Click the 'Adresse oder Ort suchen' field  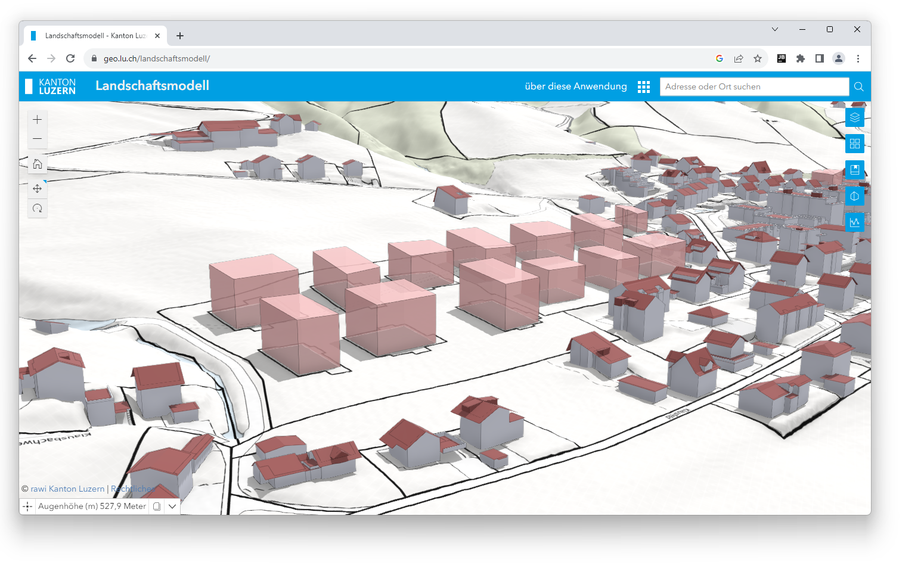coord(754,87)
